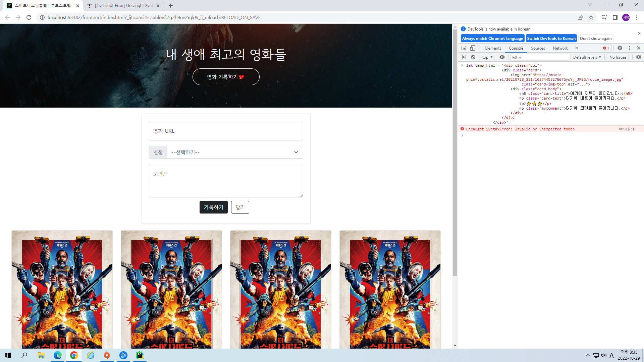
Task: Close the Javascript Error tab
Action: point(158,6)
